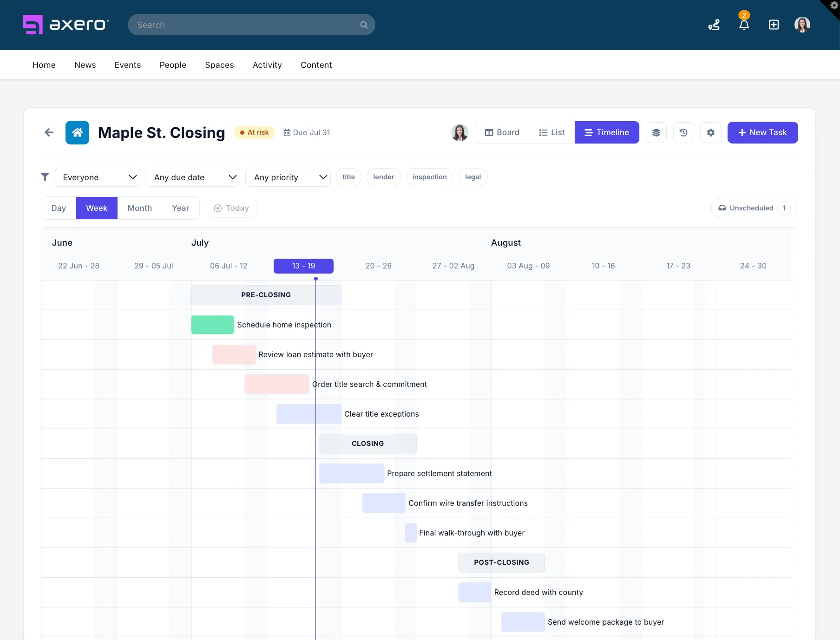The image size is (840, 640).
Task: Click the Due Jul 31 date
Action: pyautogui.click(x=307, y=132)
